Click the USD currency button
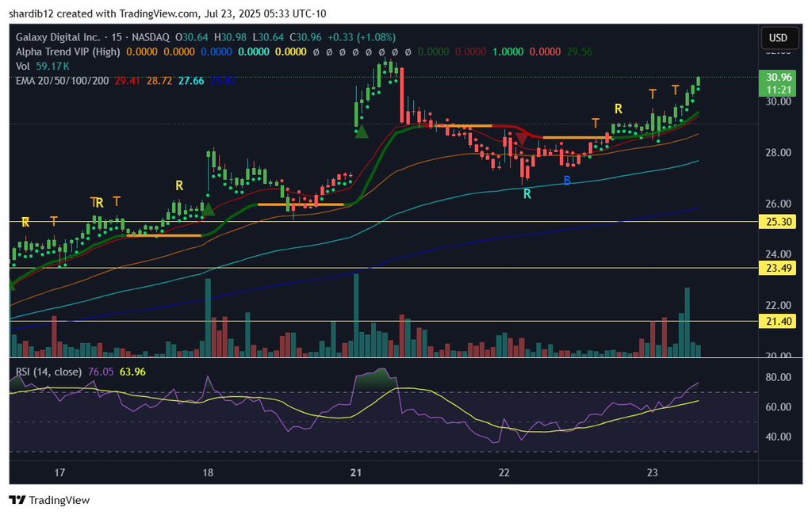Viewport: 812px width, 515px height. [778, 37]
